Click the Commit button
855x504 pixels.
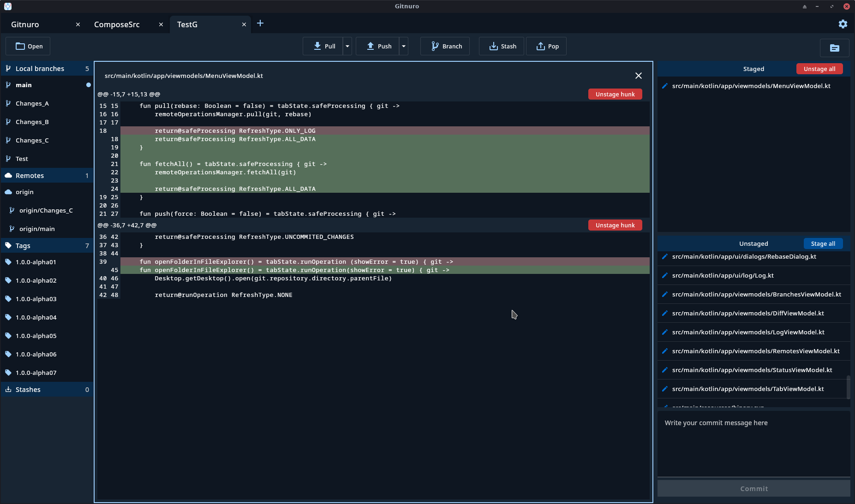(754, 488)
